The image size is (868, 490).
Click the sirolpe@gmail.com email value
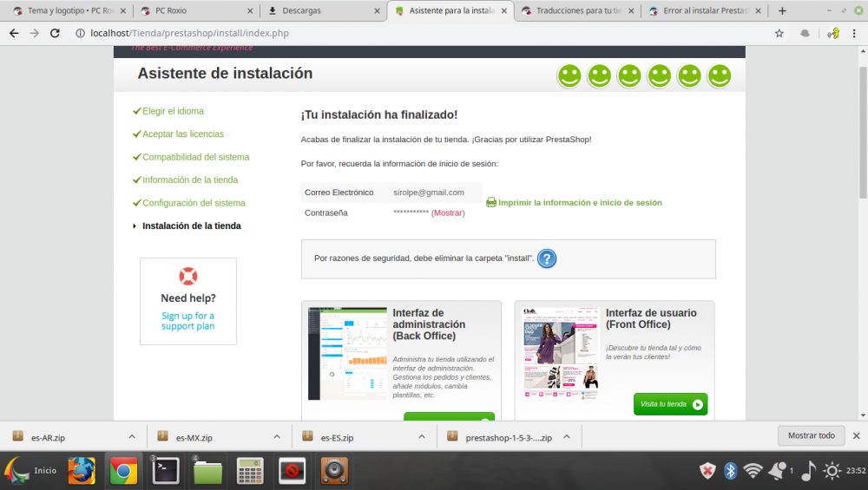(429, 193)
